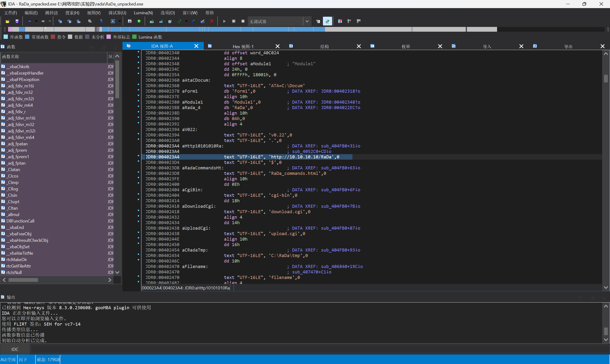Viewport: 610px width, 364px height.
Task: Click the jump back arrow icon
Action: click(x=30, y=21)
